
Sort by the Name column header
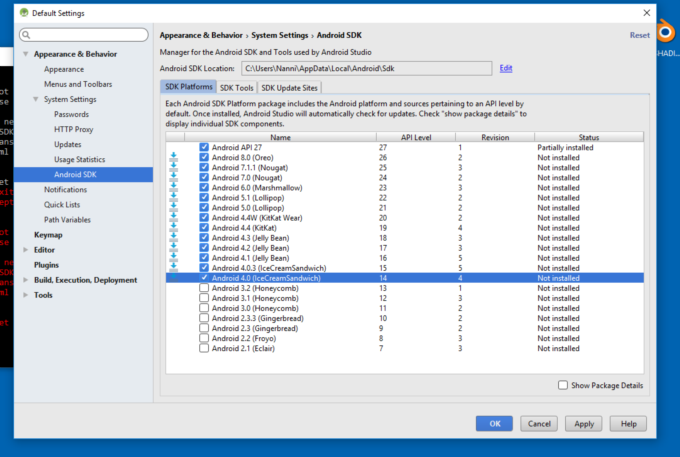pos(280,137)
